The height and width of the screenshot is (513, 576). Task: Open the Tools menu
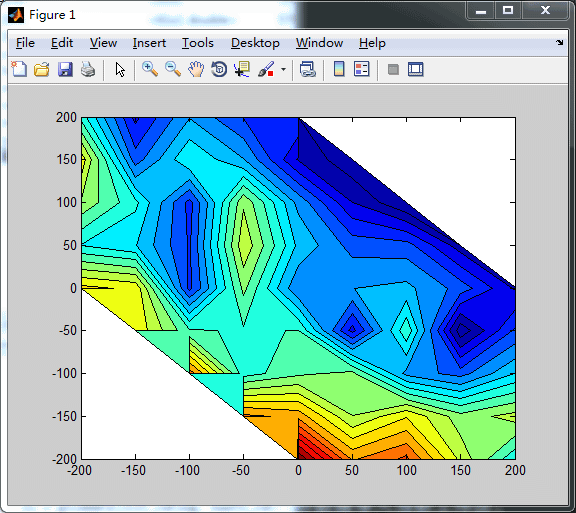[198, 43]
